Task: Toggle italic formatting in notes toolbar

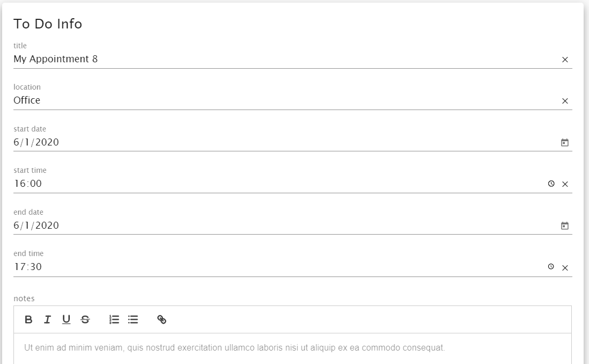Action: (x=47, y=319)
